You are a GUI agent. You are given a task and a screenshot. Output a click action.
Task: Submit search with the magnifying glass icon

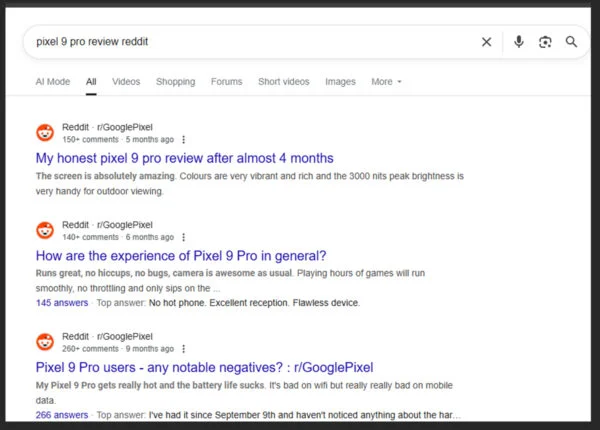(x=571, y=42)
